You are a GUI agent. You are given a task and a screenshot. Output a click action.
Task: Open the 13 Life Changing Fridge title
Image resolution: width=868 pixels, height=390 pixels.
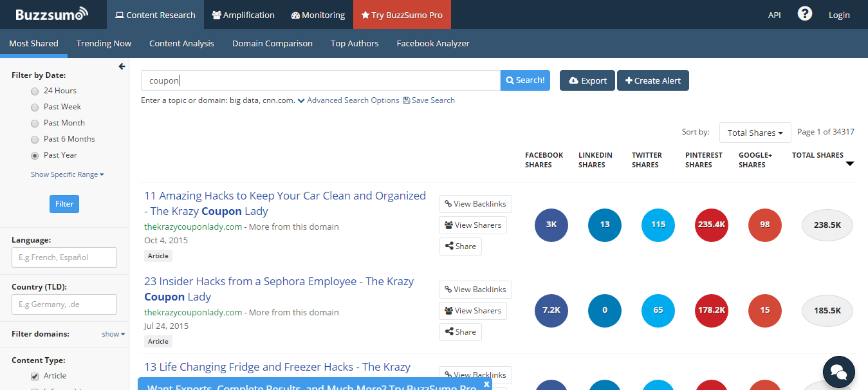(x=277, y=367)
